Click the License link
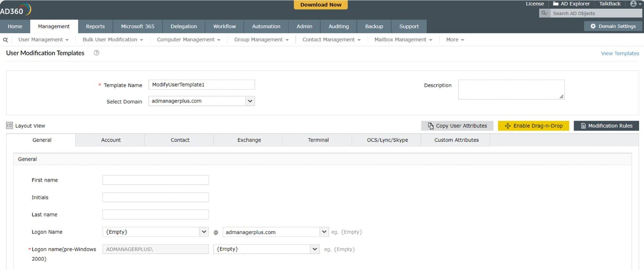 coord(535,4)
